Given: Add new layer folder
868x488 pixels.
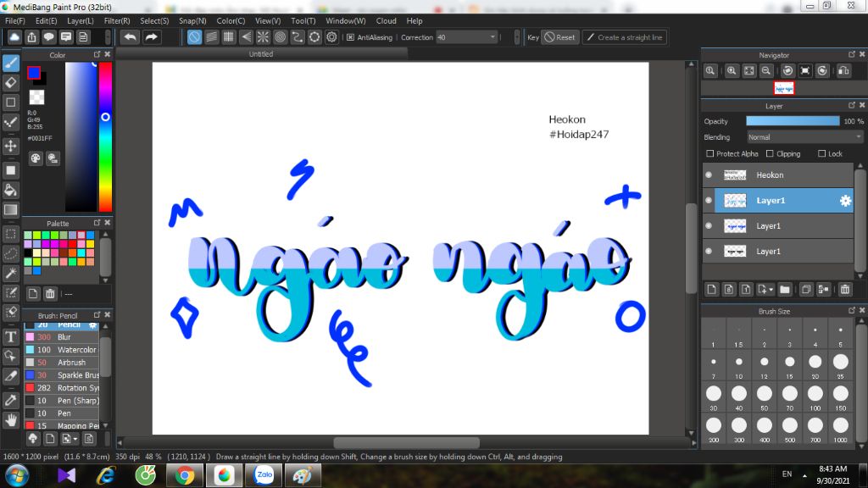Looking at the screenshot, I should click(784, 290).
